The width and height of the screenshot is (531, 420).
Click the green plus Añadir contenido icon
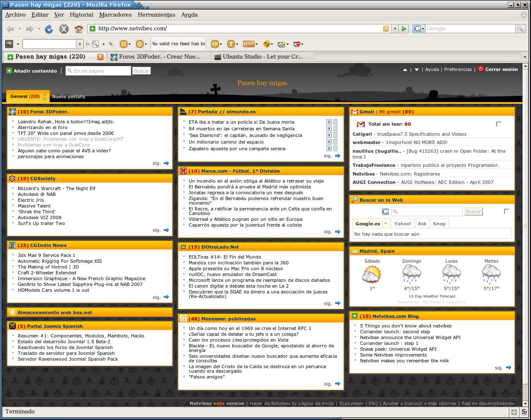(9, 71)
